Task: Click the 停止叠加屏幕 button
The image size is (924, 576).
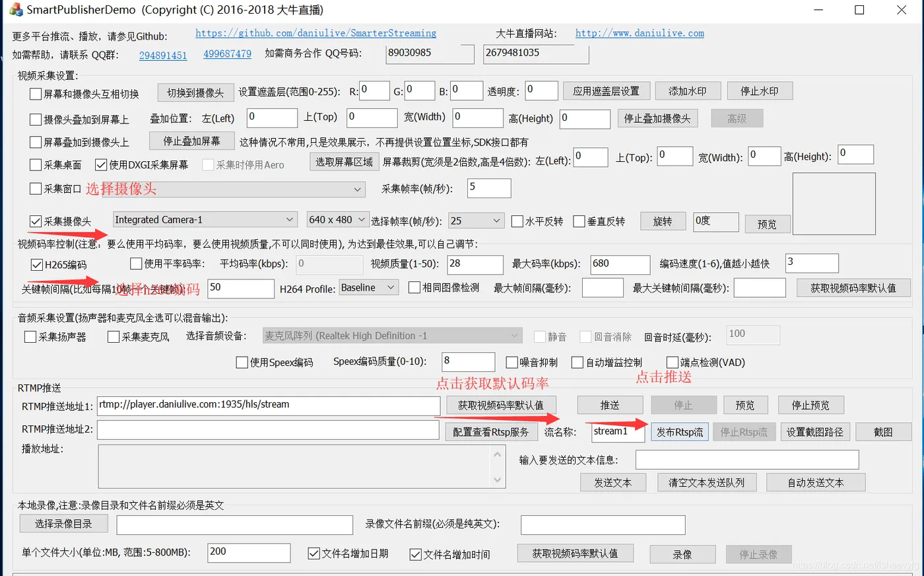Action: tap(191, 141)
